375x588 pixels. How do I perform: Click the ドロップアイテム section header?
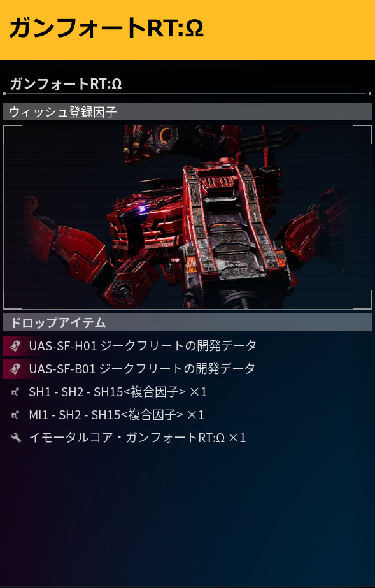click(188, 322)
